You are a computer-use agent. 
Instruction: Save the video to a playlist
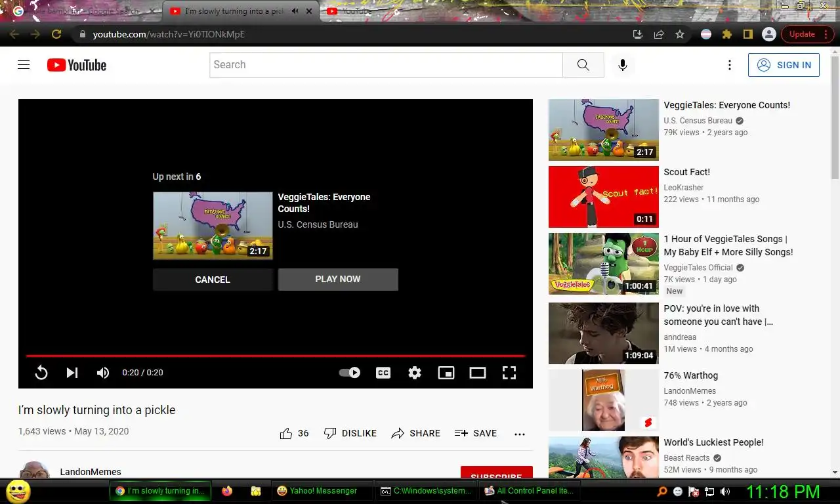(x=476, y=433)
